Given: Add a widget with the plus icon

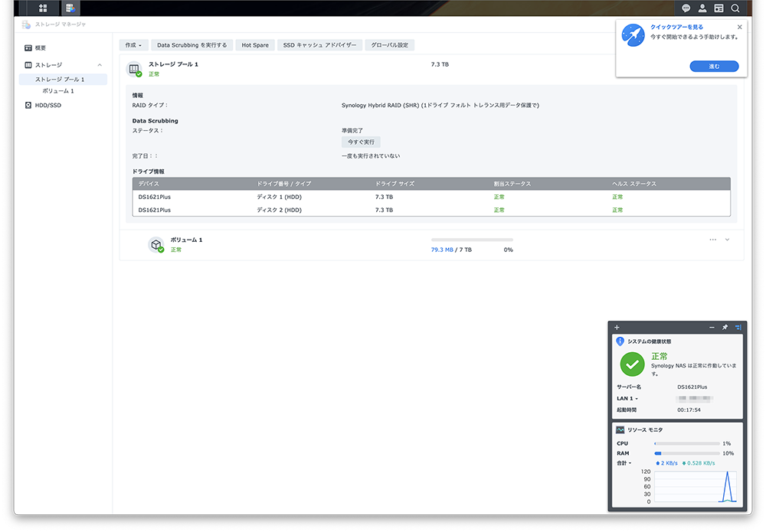Looking at the screenshot, I should pyautogui.click(x=617, y=328).
